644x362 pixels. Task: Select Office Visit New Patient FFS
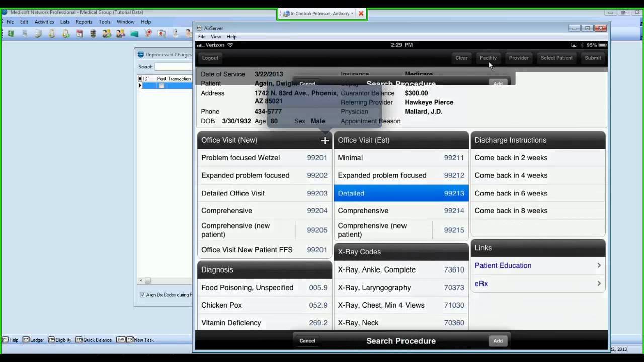point(265,250)
